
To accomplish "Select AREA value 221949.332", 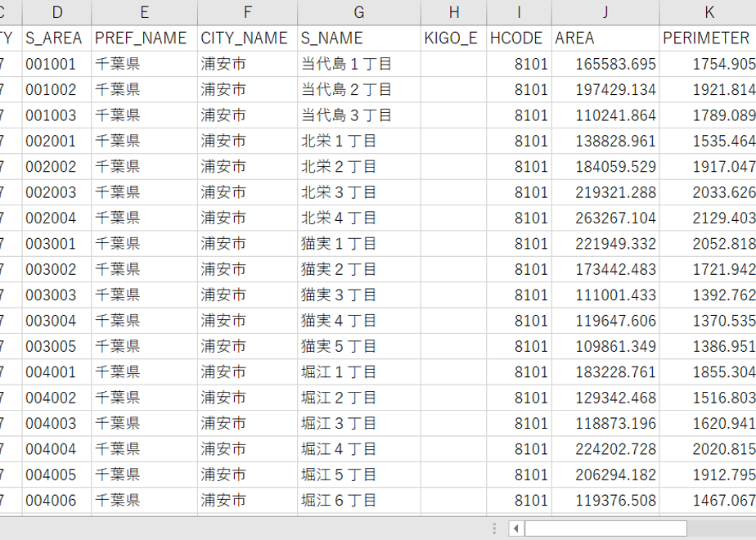I will [x=605, y=244].
